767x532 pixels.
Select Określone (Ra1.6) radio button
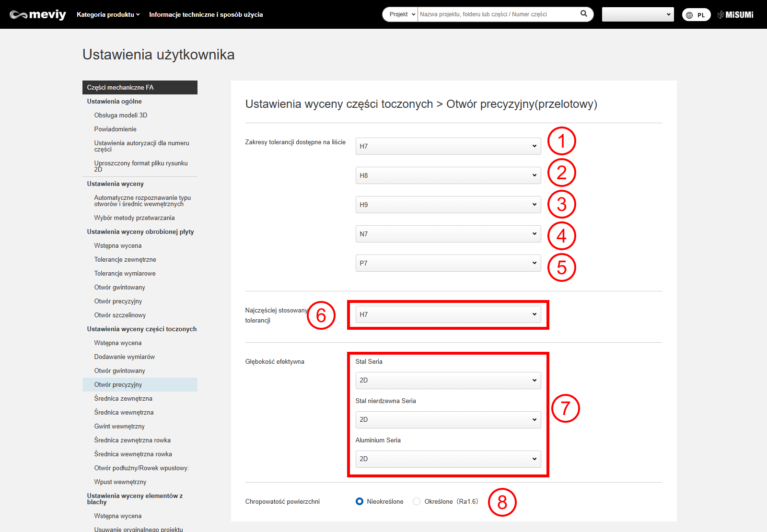pyautogui.click(x=417, y=501)
